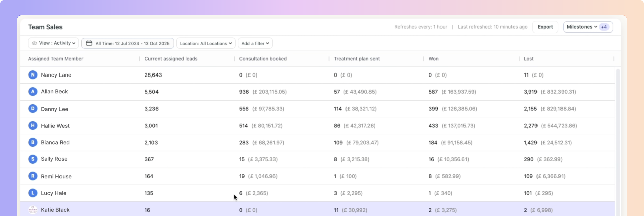This screenshot has height=216, width=644.
Task: Expand the Add a filter dropdown
Action: [x=255, y=43]
